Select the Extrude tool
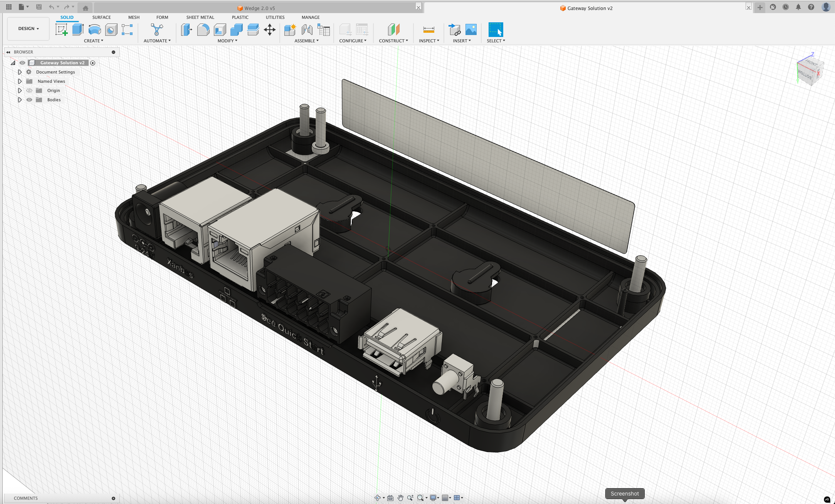This screenshot has width=835, height=504. pyautogui.click(x=78, y=30)
